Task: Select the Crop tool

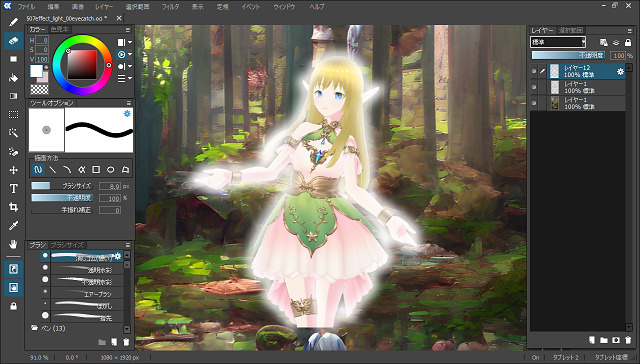Action: pyautogui.click(x=13, y=207)
